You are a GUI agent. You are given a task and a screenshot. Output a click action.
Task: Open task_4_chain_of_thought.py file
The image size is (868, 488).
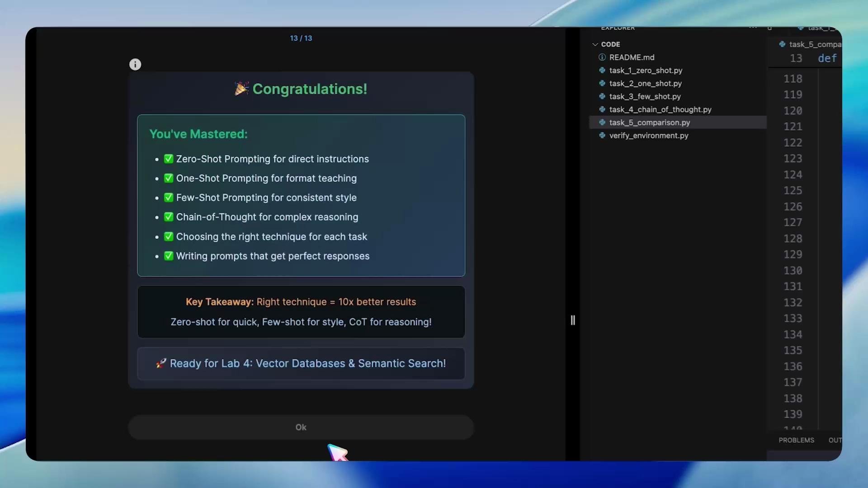pos(660,109)
